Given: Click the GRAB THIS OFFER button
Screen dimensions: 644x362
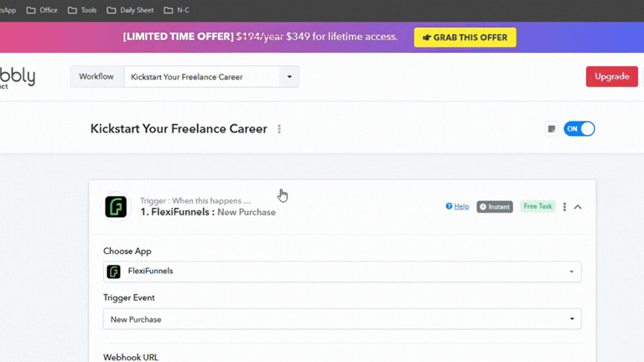Looking at the screenshot, I should [465, 38].
